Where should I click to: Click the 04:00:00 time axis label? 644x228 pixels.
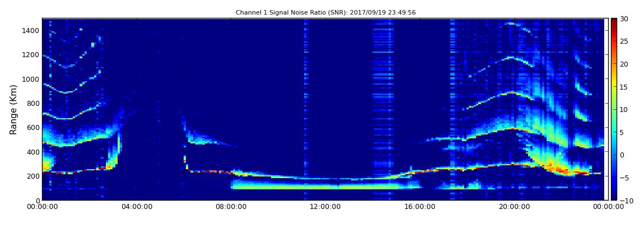click(136, 207)
